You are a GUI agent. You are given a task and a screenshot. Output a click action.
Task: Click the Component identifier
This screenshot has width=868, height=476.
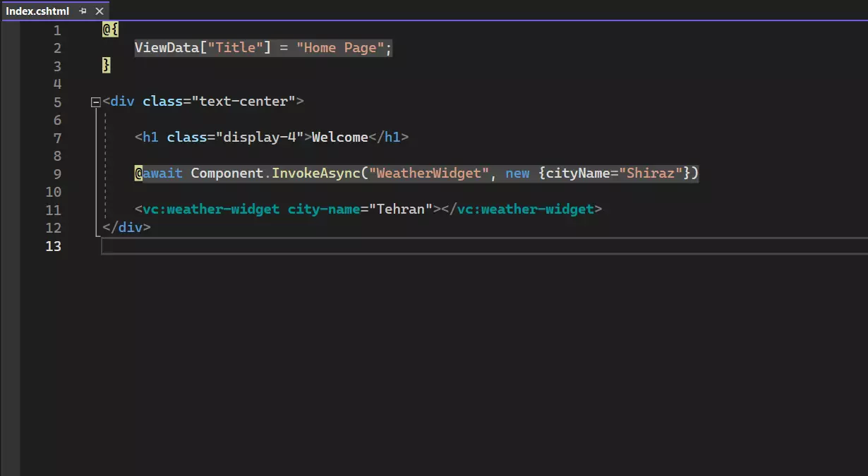227,173
